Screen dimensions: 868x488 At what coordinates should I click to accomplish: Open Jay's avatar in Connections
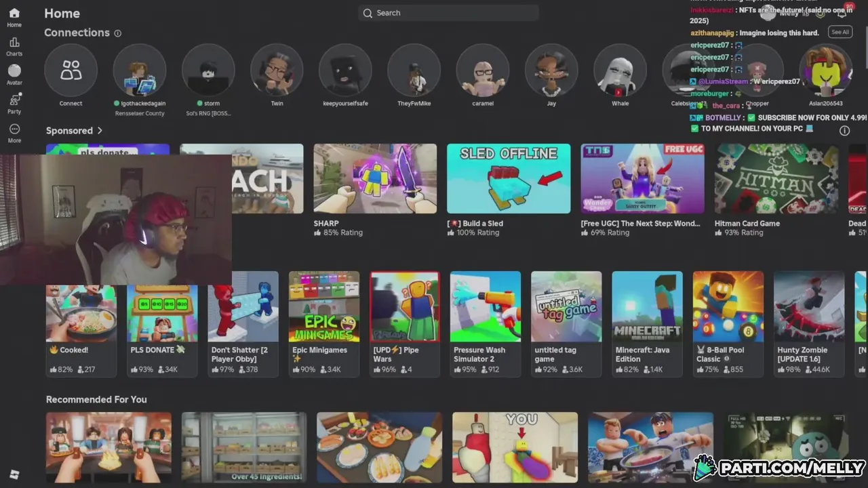(x=551, y=70)
